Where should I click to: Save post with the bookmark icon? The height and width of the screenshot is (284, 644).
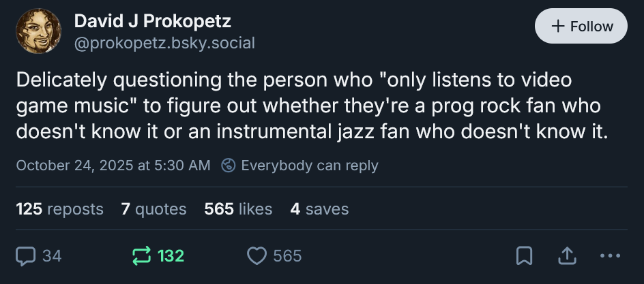(524, 255)
